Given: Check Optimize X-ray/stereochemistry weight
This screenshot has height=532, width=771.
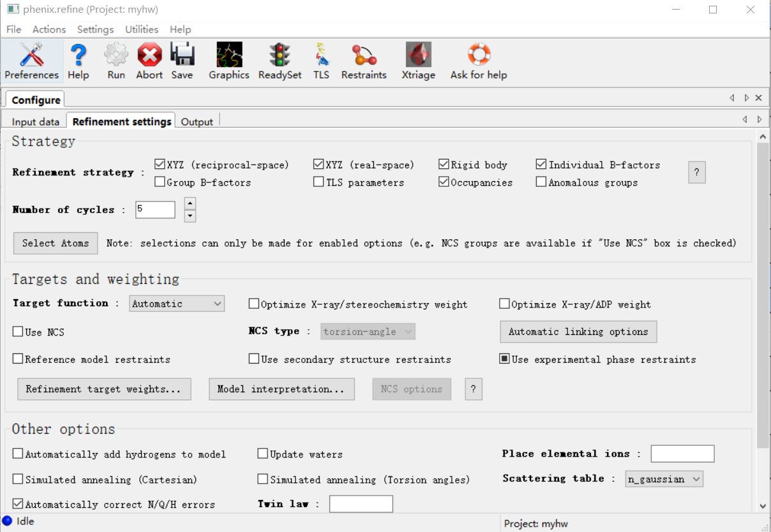Looking at the screenshot, I should pos(254,304).
